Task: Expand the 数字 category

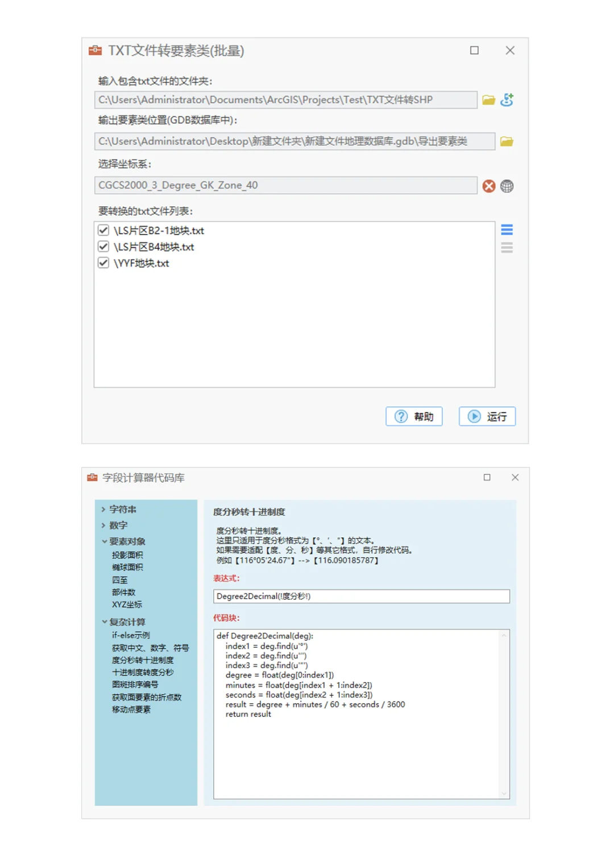Action: pos(118,525)
